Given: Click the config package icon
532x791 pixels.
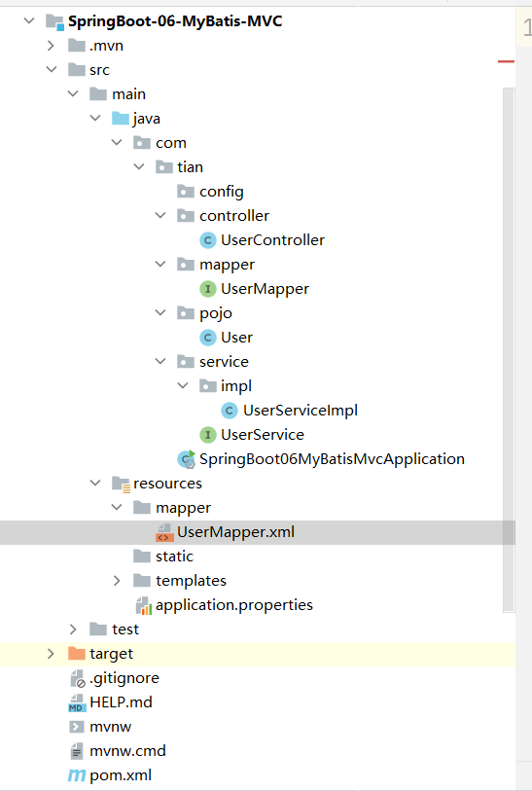Looking at the screenshot, I should (x=186, y=192).
